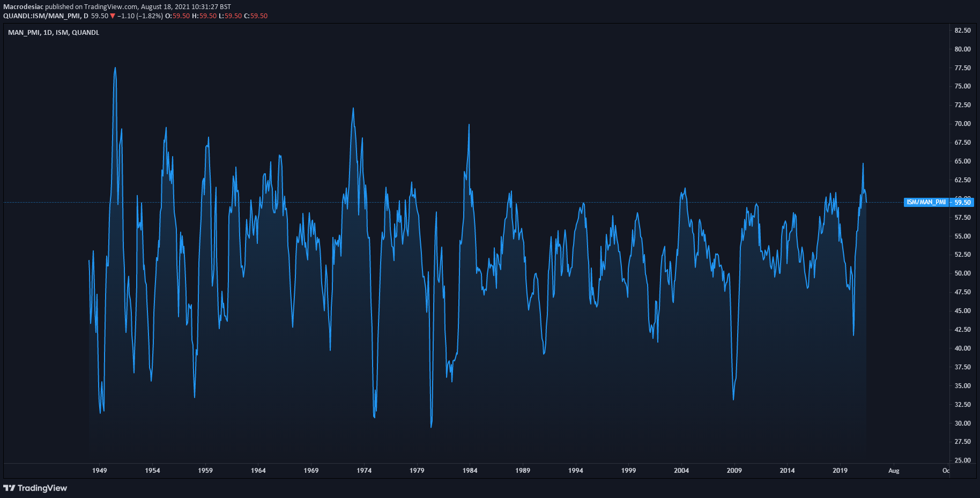Click the 59.50 current value label
Image resolution: width=980 pixels, height=498 pixels.
(962, 202)
